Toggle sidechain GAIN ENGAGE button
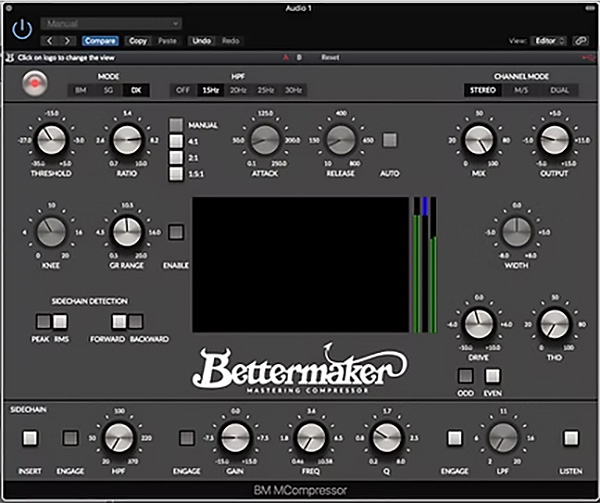The height and width of the screenshot is (503, 600). coord(187,438)
